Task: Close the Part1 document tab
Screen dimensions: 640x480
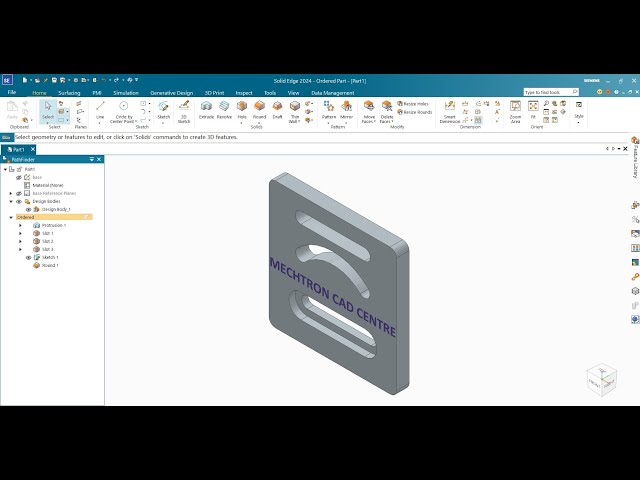Action: click(x=33, y=149)
